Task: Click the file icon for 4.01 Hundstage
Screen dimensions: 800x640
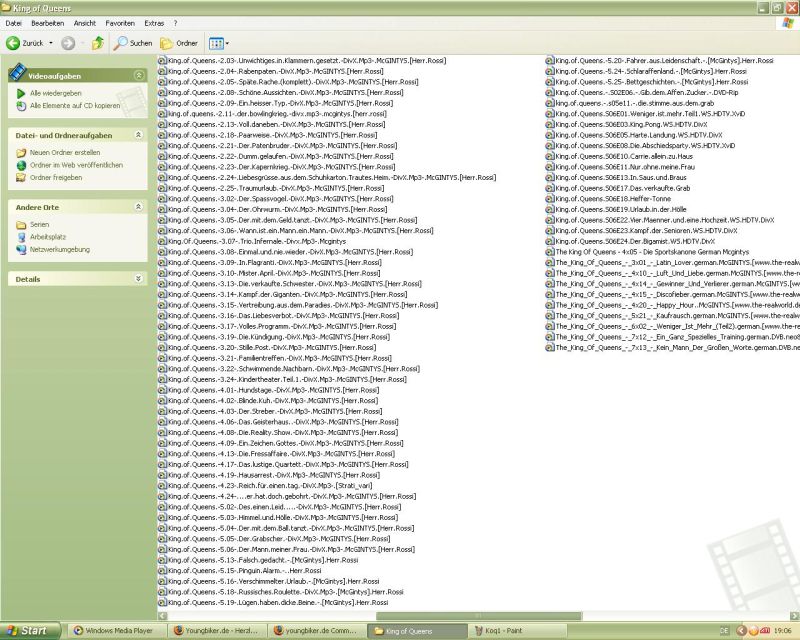Action: (x=162, y=390)
